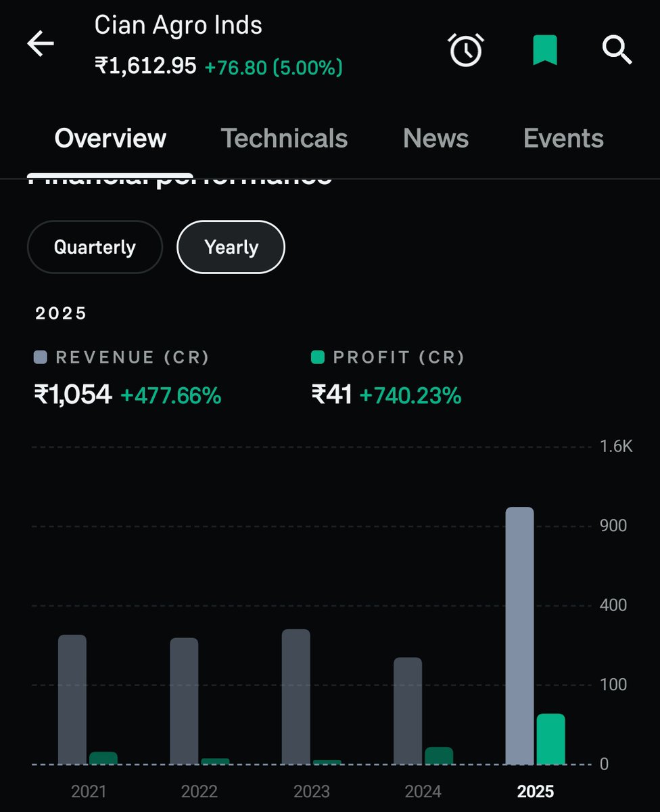
Task: Open the price alert clock icon
Action: (x=466, y=49)
